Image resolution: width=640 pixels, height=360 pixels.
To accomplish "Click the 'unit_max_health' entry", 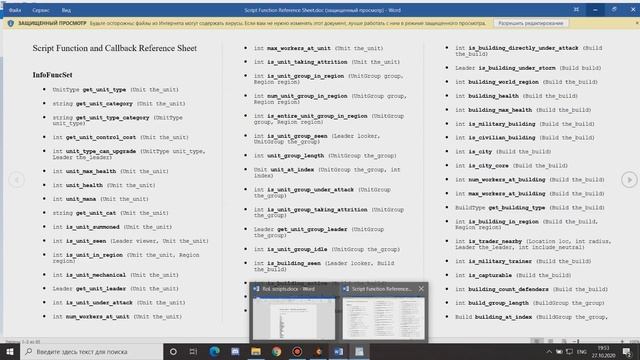I will pos(110,171).
